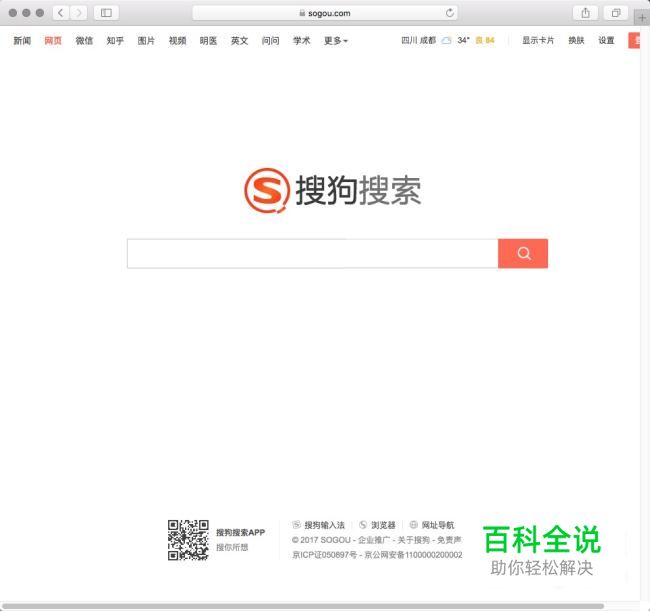Open the 明医 tab
The width and height of the screenshot is (650, 611).
pos(208,40)
